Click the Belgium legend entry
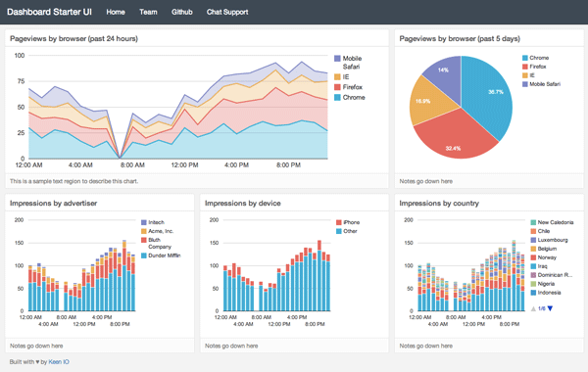588x372 pixels. coord(543,249)
